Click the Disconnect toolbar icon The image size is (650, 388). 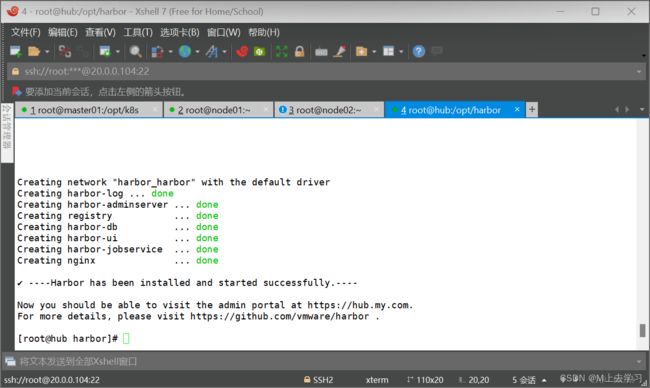pos(65,51)
